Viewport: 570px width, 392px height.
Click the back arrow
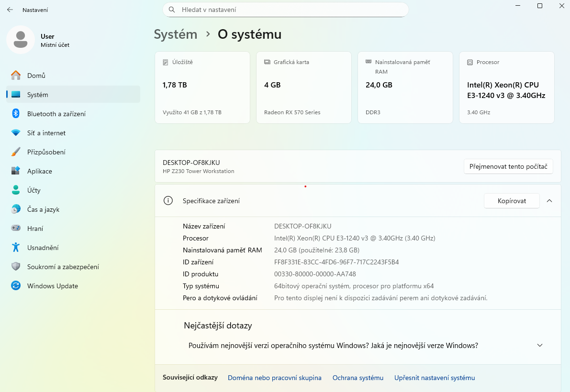click(x=10, y=9)
